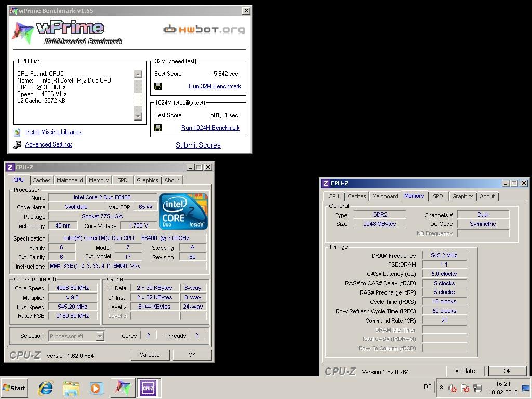The image size is (532, 399).
Task: Click the wPrime title bar icon
Action: point(14,11)
